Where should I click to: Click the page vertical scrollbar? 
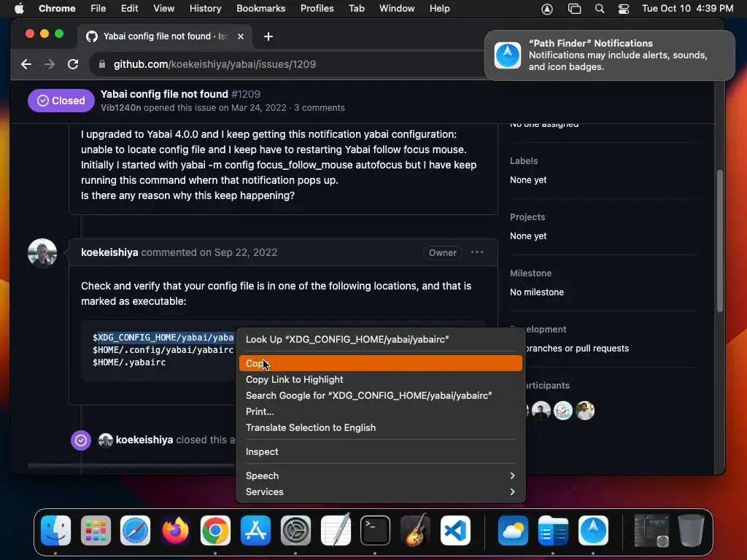720,241
